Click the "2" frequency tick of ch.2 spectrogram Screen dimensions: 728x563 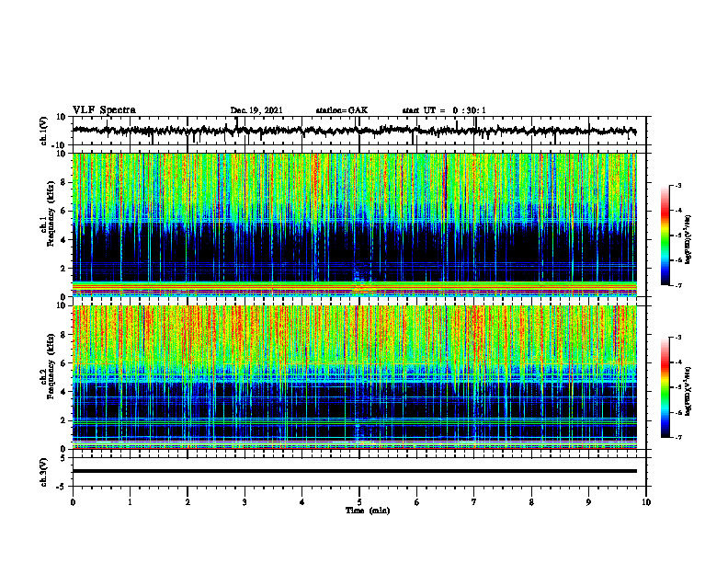pos(63,420)
